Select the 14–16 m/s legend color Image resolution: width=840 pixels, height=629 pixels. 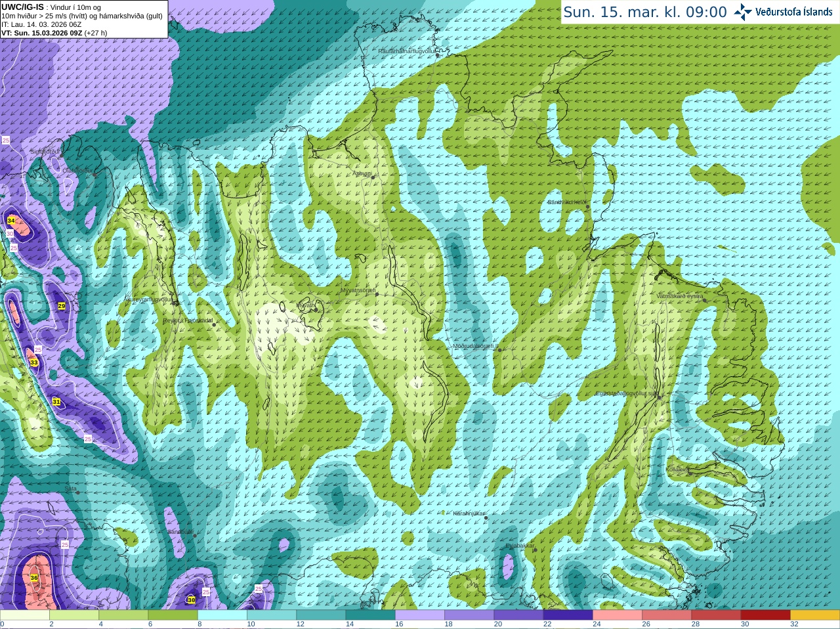371,615
